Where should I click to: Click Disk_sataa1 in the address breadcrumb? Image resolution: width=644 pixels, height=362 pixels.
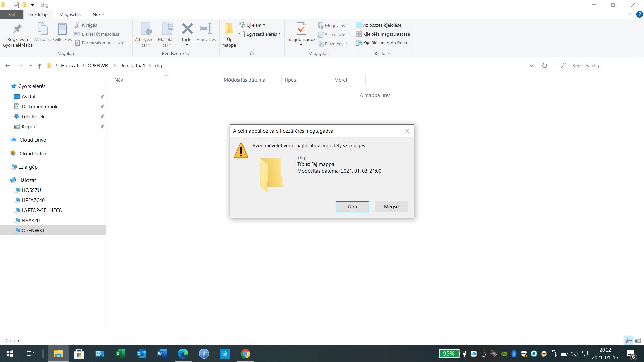tap(132, 66)
